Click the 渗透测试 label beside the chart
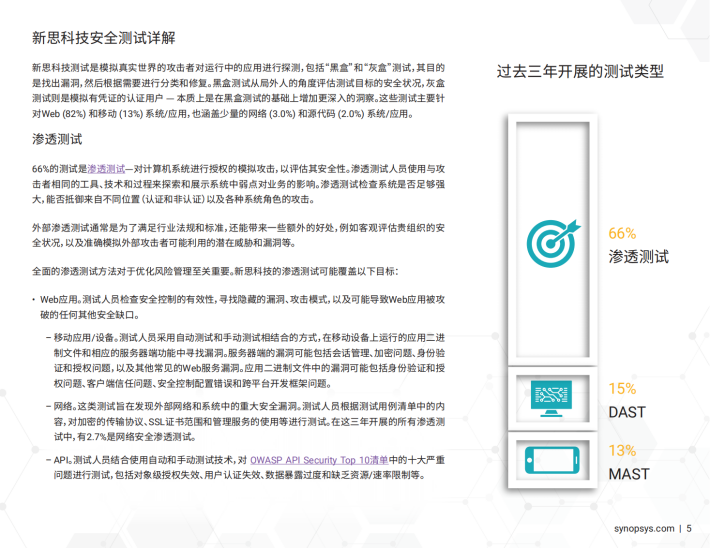 click(x=638, y=256)
